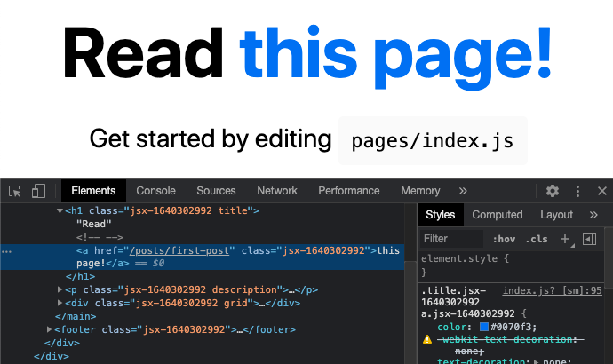Open the Memory tab
The width and height of the screenshot is (613, 364).
click(x=420, y=191)
